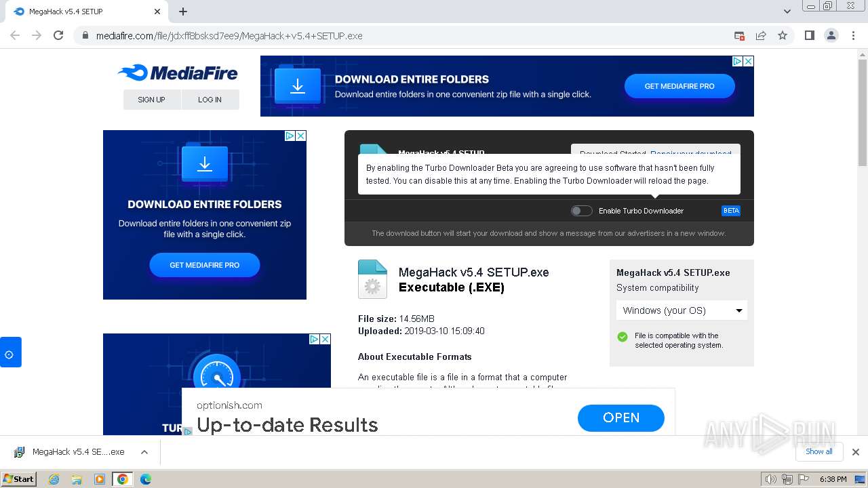Open the Windows Start menu
Image resolution: width=868 pixels, height=488 pixels.
[x=18, y=479]
